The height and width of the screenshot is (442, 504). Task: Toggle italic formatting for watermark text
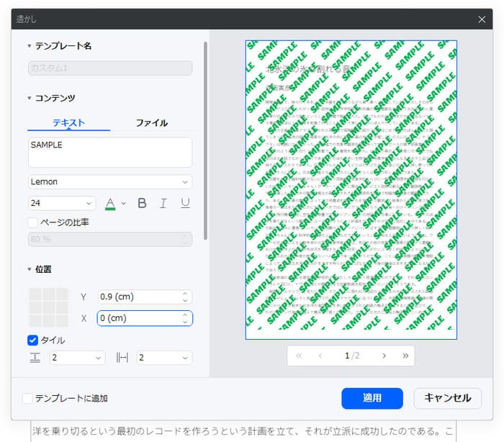tap(163, 204)
